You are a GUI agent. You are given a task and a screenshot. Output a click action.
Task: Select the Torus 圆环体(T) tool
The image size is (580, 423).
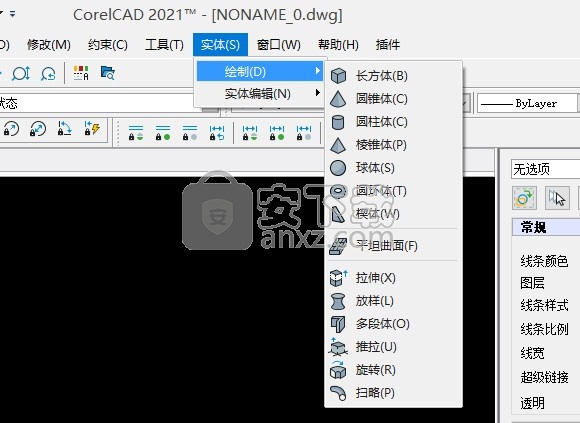tap(393, 191)
